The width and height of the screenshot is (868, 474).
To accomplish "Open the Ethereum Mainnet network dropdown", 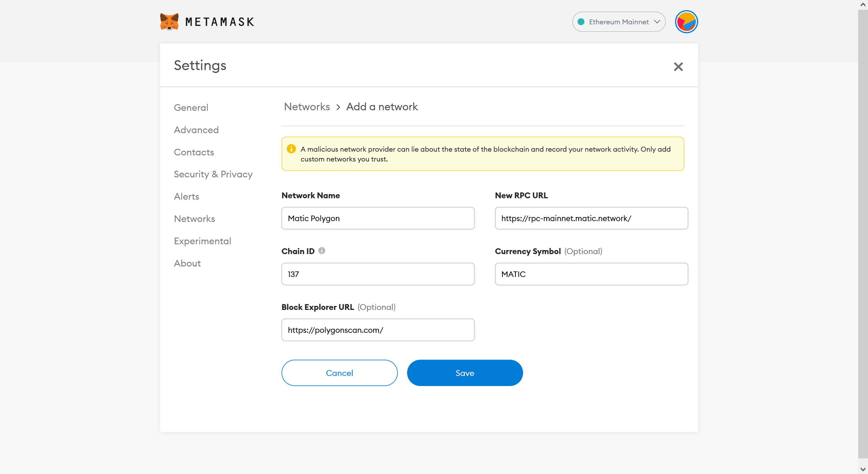I will point(619,22).
